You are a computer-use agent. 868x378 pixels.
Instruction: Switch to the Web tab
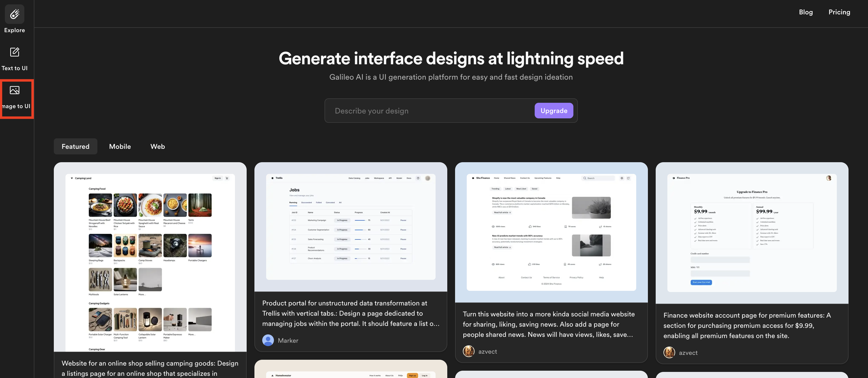157,146
